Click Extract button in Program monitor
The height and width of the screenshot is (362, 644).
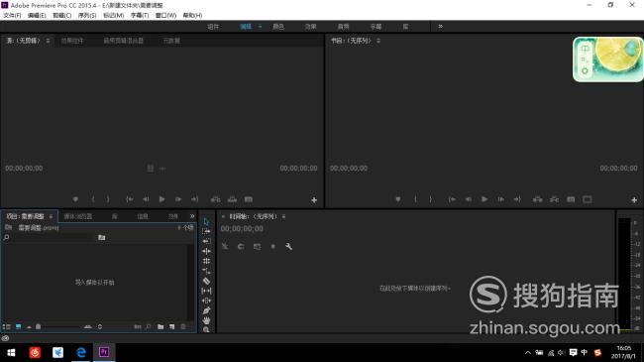[x=554, y=199]
